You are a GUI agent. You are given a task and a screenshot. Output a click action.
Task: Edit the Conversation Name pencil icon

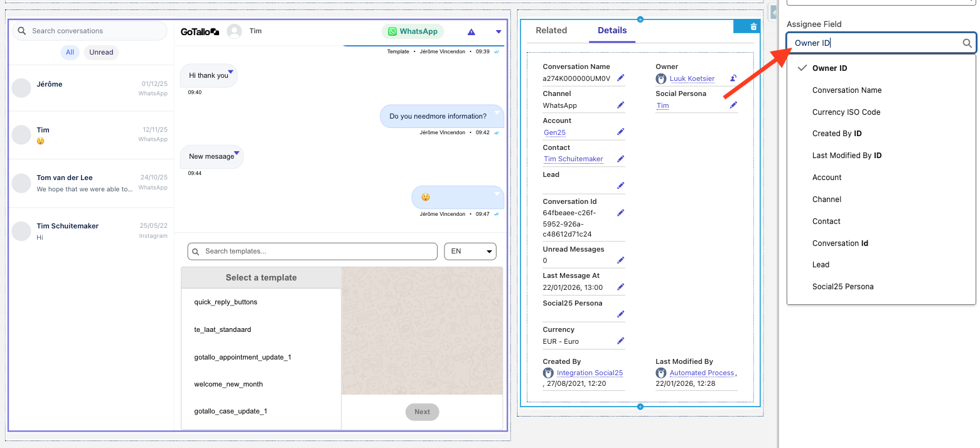tap(620, 78)
